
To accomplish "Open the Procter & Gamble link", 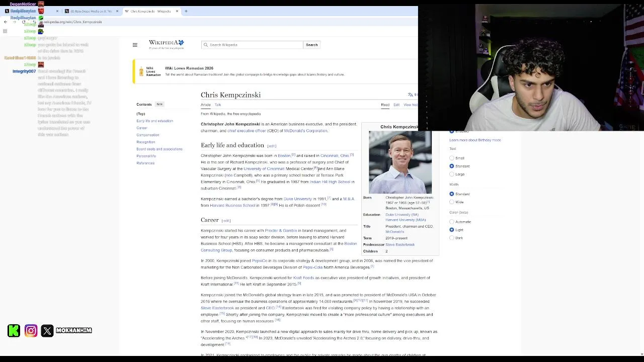I will [x=281, y=231].
